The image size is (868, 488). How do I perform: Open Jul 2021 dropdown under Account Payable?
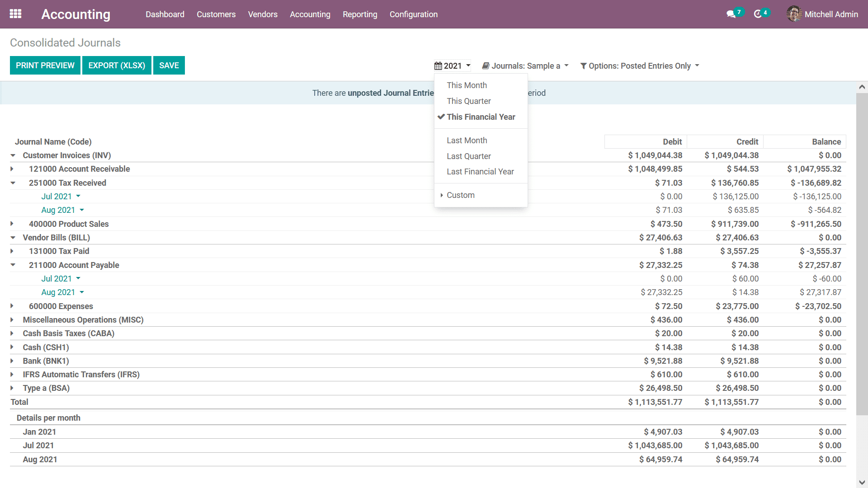[x=61, y=279]
